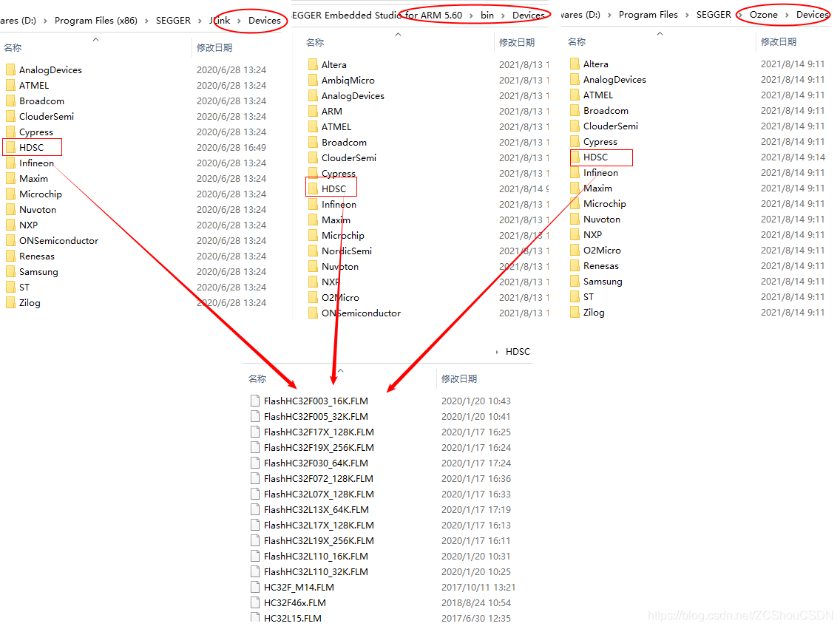Click SEGGER breadcrumb in JLink window path
The image size is (840, 629).
tap(173, 21)
